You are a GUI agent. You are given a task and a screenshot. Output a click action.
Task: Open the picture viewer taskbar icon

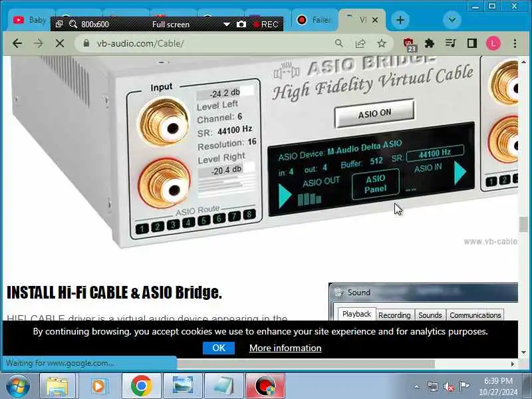(x=182, y=386)
